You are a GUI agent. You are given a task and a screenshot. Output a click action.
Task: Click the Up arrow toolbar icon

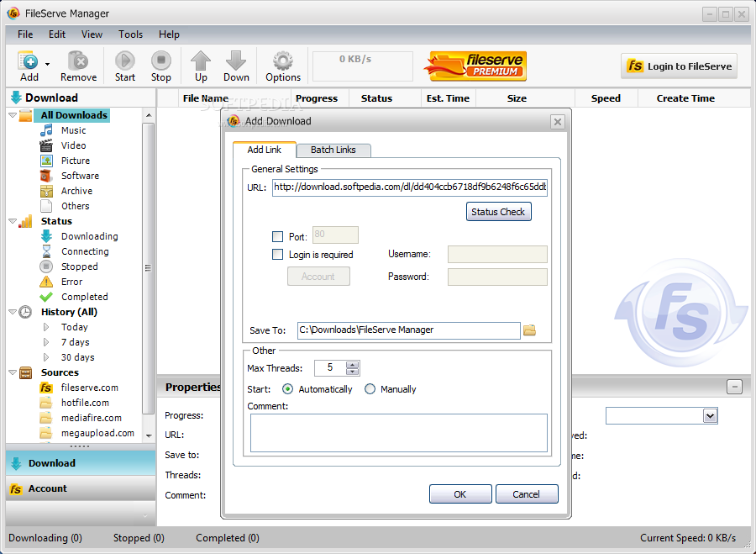(x=201, y=61)
